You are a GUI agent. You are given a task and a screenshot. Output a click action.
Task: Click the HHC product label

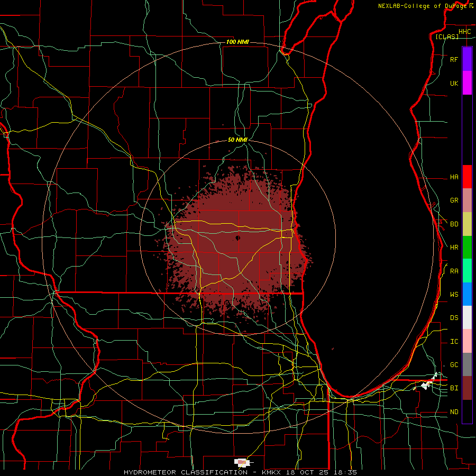pos(464,32)
